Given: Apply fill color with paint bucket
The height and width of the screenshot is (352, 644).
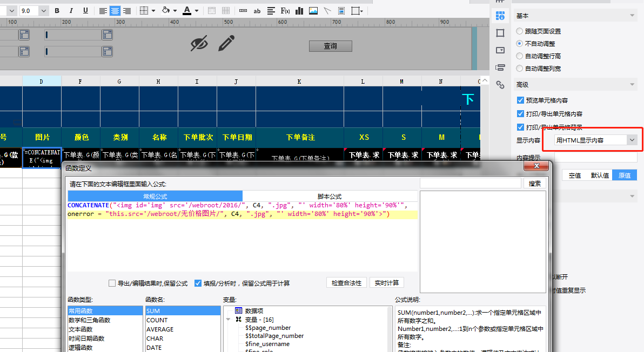Looking at the screenshot, I should 166,11.
